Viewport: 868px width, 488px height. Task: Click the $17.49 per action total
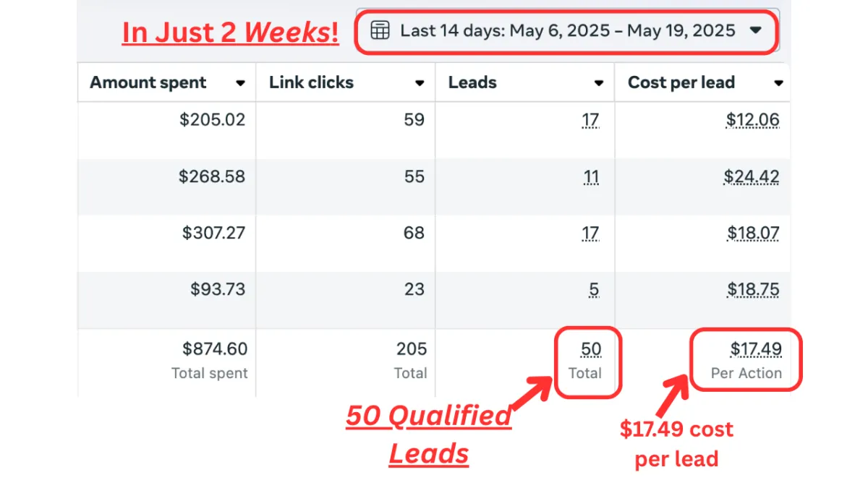point(756,350)
